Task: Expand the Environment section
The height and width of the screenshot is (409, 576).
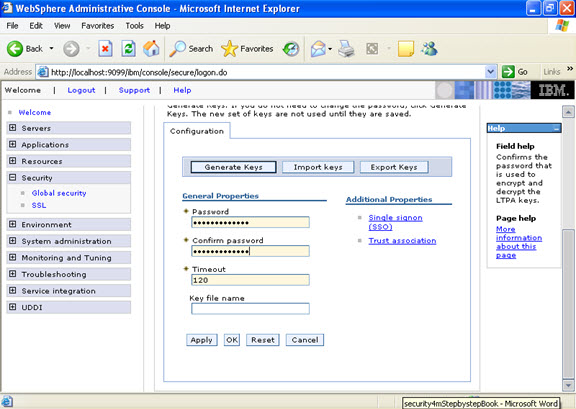Action: [x=12, y=224]
